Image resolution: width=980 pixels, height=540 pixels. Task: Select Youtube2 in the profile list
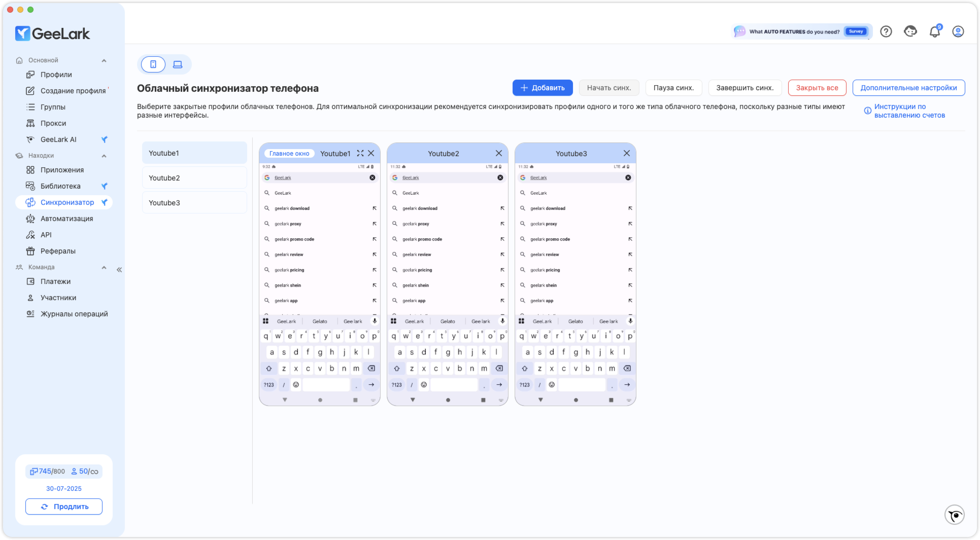pos(194,178)
